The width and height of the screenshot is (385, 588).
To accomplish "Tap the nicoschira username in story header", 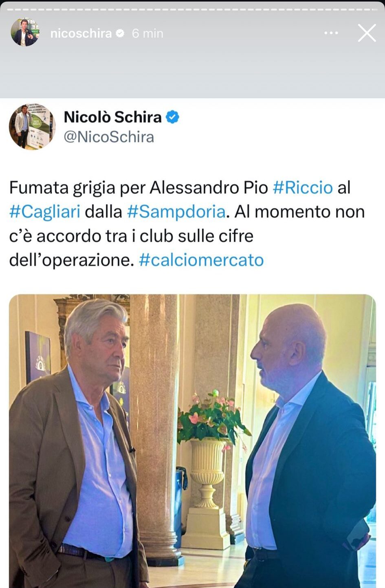I will pyautogui.click(x=81, y=33).
